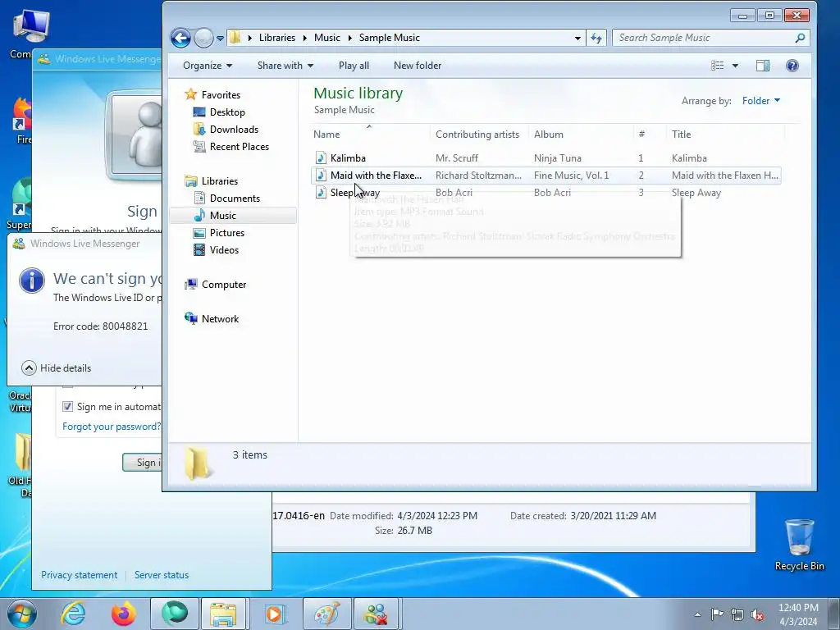
Task: Click Music in the address breadcrumb
Action: [326, 38]
